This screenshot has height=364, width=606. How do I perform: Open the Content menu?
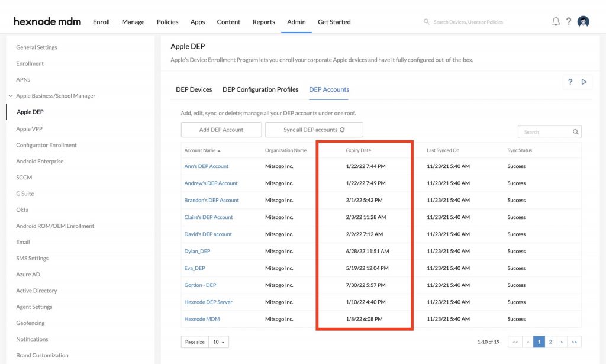[228, 22]
